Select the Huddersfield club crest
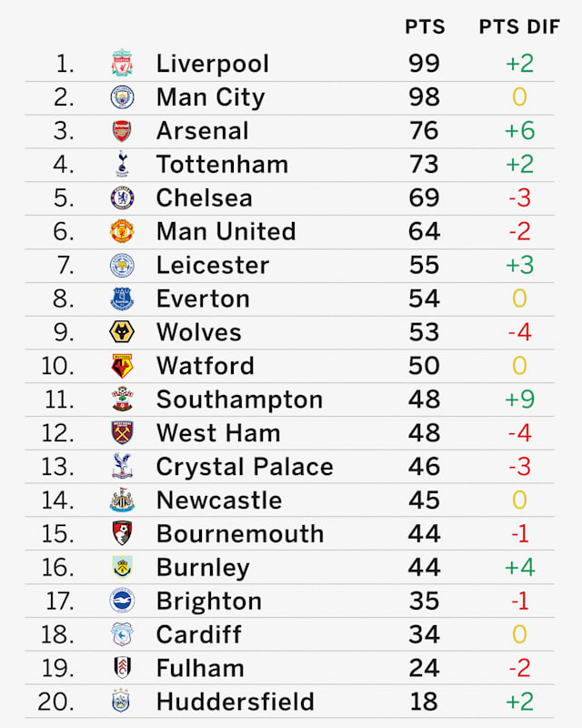 [121, 701]
